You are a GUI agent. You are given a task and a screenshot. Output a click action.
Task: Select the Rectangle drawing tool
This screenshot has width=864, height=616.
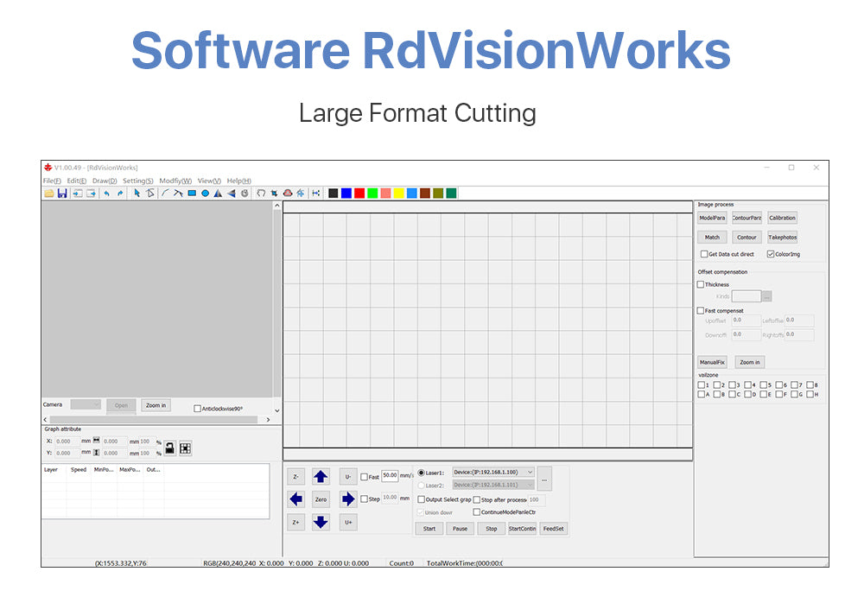[192, 194]
